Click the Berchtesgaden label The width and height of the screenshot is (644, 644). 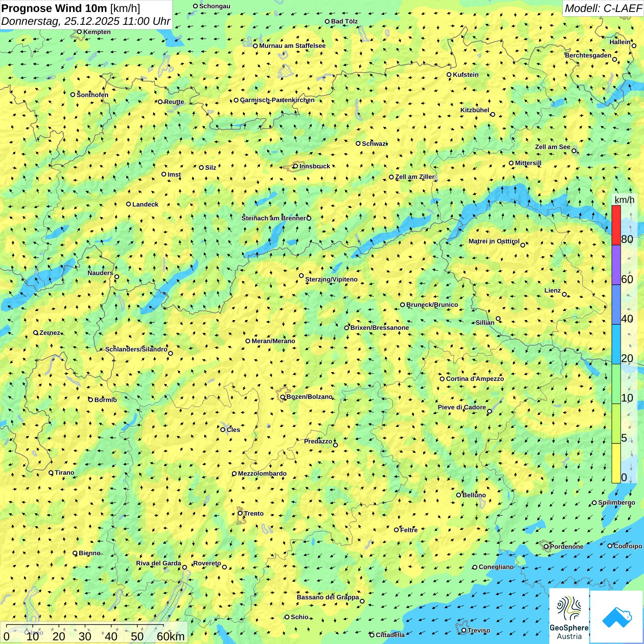(588, 55)
